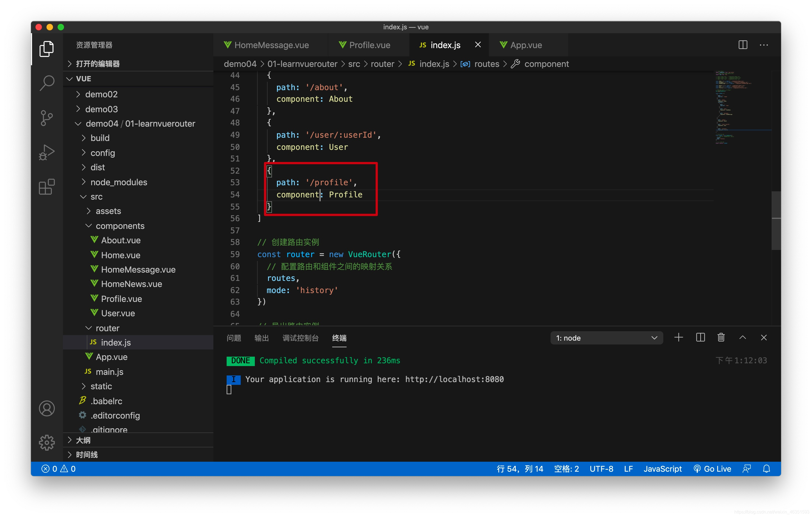
Task: Select the 终端 terminal panel tab
Action: click(339, 338)
